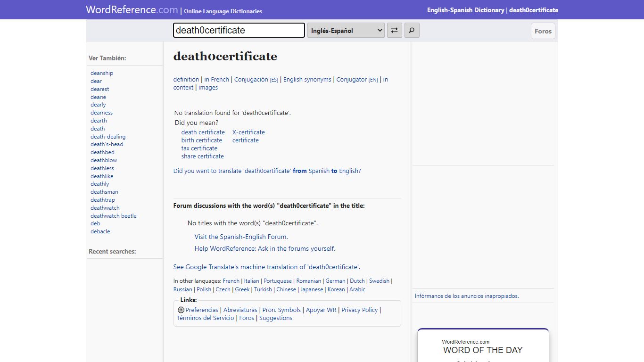This screenshot has width=644, height=362.
Task: Open the Italian language link
Action: tap(251, 280)
